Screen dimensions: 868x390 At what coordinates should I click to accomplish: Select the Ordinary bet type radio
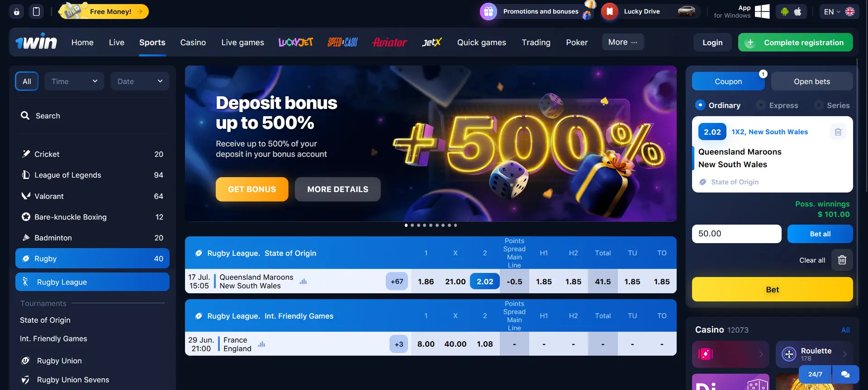point(700,105)
